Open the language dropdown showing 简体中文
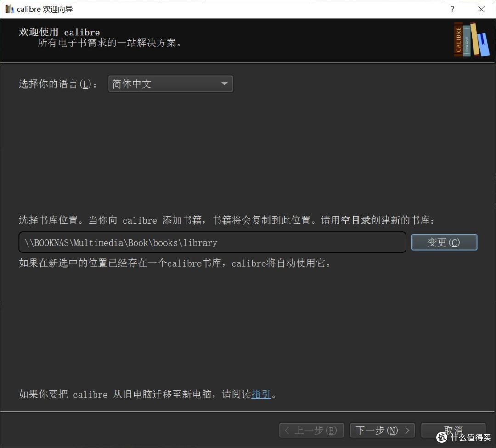Image resolution: width=496 pixels, height=448 pixels. point(170,84)
